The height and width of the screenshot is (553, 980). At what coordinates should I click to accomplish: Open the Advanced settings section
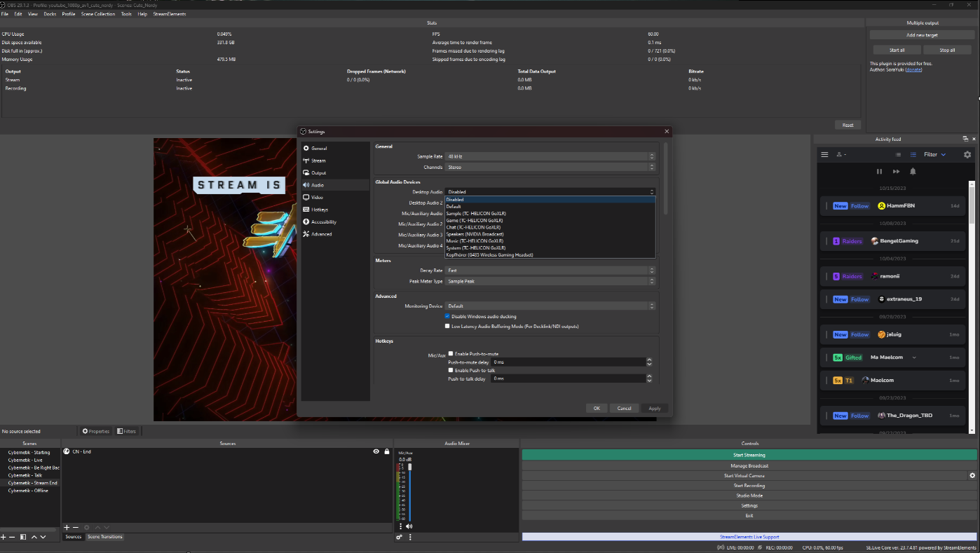click(335, 234)
